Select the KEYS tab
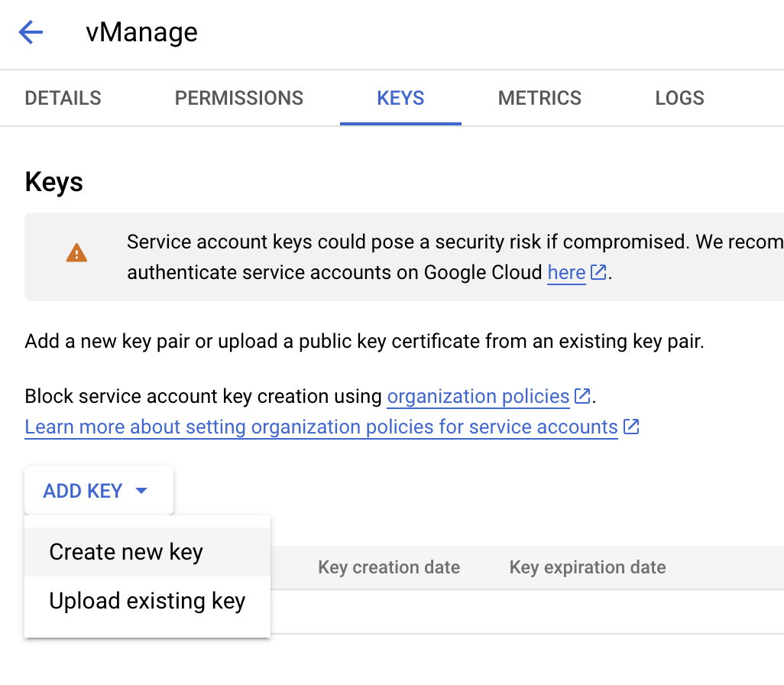This screenshot has width=784, height=685. 400,98
